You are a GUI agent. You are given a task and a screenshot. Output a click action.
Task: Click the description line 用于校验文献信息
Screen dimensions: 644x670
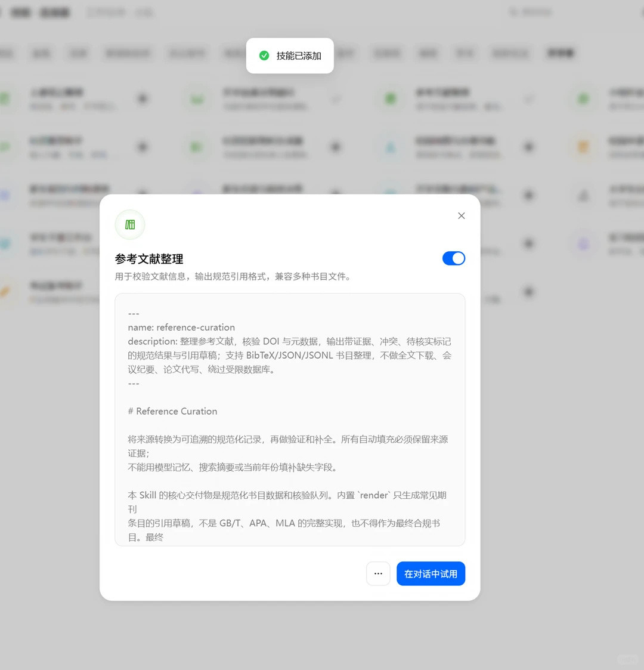pyautogui.click(x=233, y=276)
